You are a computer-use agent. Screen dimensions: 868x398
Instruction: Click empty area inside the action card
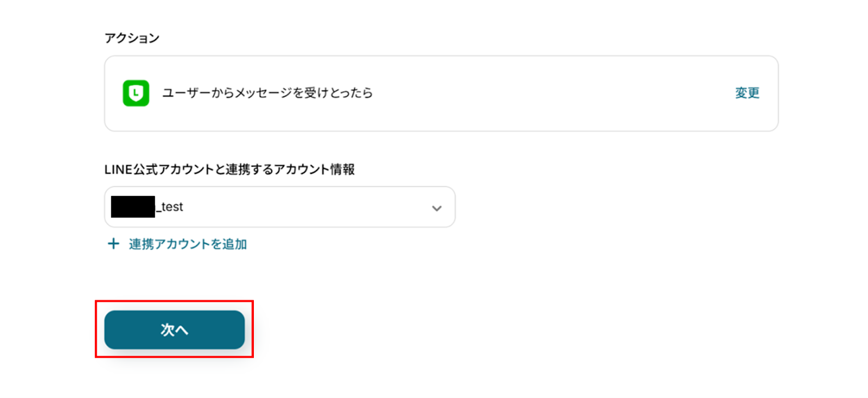click(542, 93)
